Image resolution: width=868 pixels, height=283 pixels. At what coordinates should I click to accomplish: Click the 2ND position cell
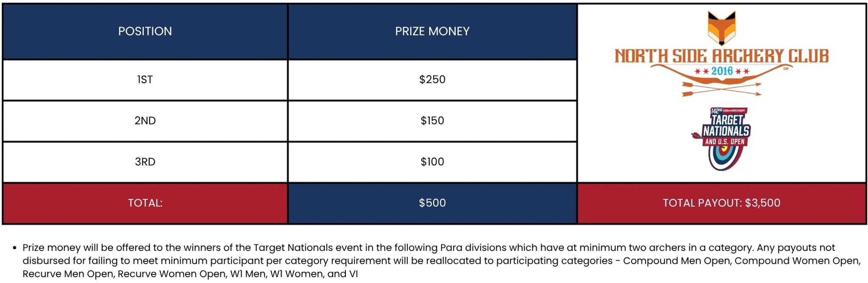tap(145, 121)
